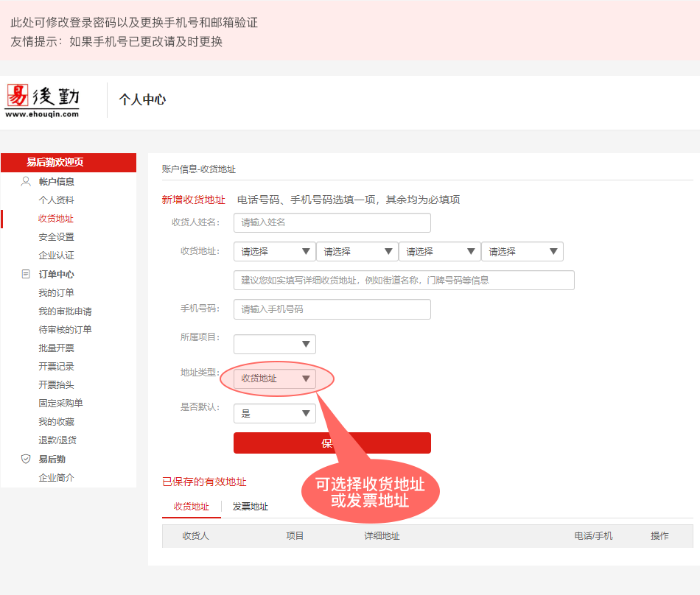Open 我的订单 in the sidebar
This screenshot has width=700, height=595.
56,293
